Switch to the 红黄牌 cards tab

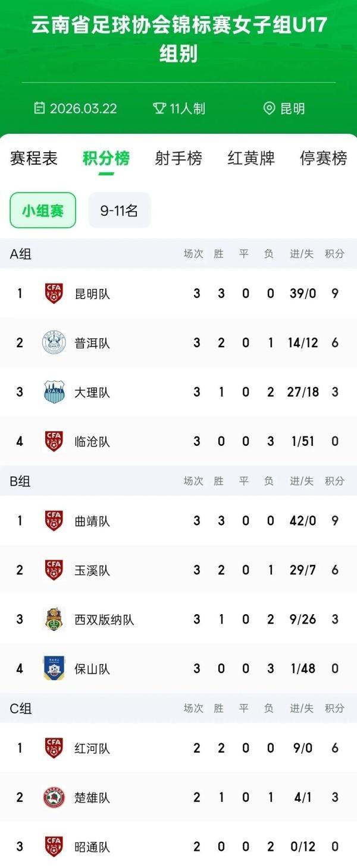click(251, 159)
